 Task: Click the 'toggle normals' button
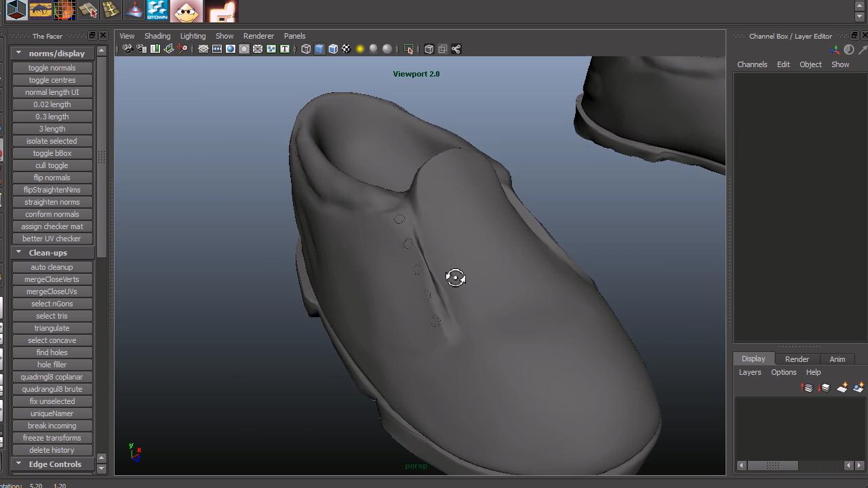point(52,68)
